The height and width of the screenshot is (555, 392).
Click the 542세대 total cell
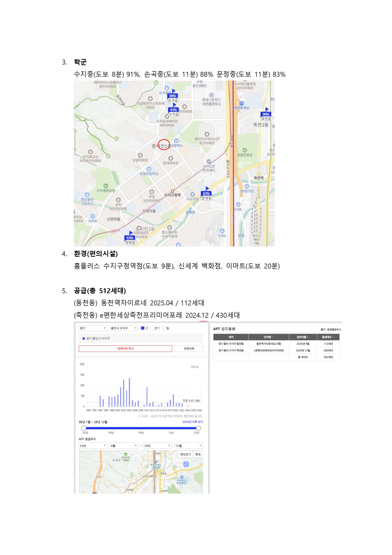tap(328, 357)
